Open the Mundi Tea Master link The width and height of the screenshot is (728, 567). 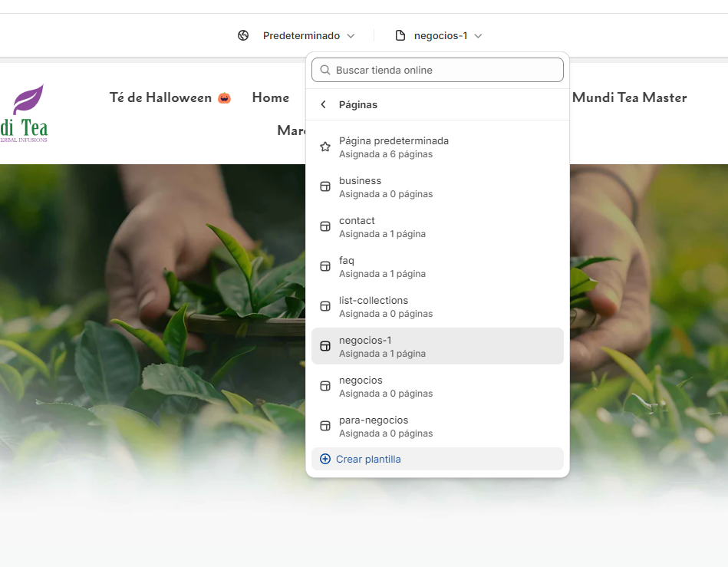(x=629, y=97)
